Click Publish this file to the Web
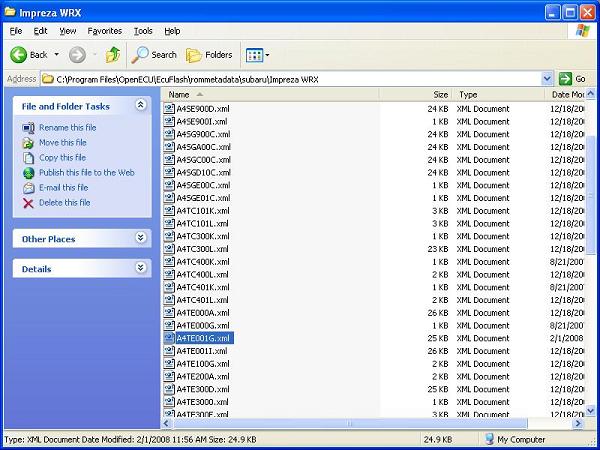 point(87,173)
